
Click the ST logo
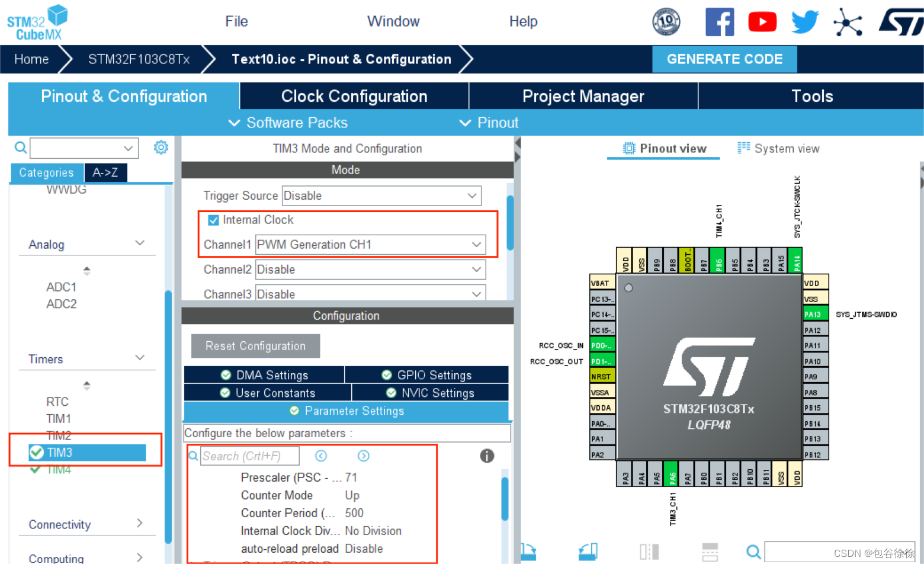[901, 22]
